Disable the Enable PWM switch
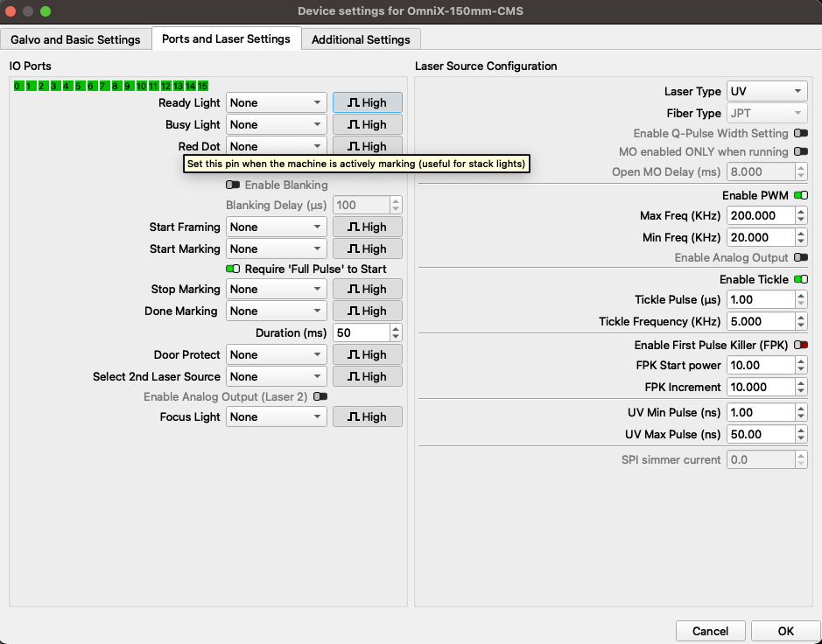The height and width of the screenshot is (644, 822). pos(800,195)
